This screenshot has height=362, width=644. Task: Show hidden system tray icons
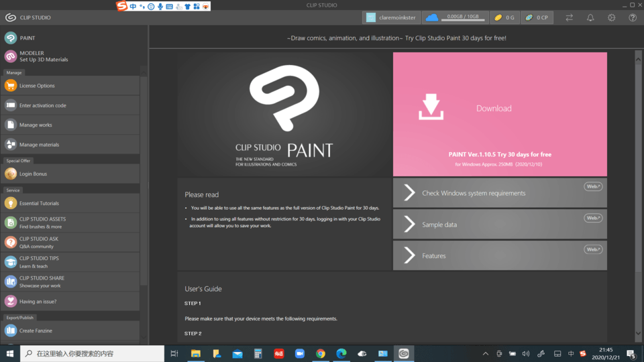pos(486,353)
